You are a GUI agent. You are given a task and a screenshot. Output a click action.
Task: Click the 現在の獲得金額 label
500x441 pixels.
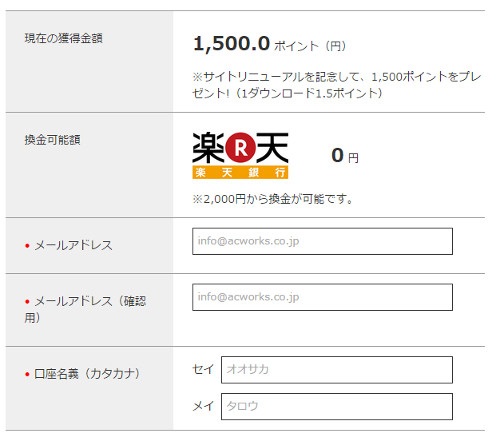coord(63,38)
